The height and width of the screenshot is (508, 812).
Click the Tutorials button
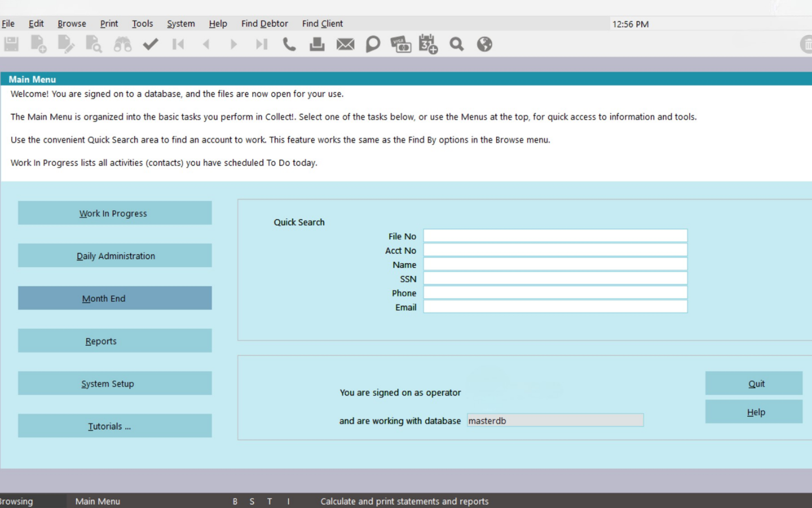click(x=115, y=426)
